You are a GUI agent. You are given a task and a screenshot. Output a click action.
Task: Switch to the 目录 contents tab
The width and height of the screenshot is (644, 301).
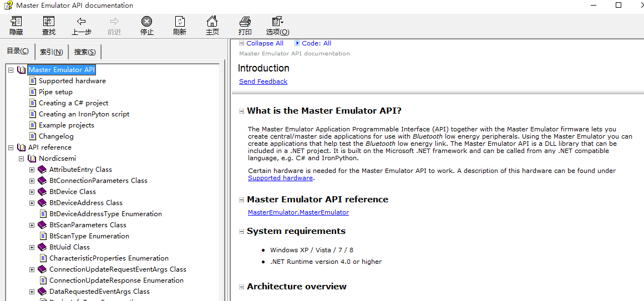pos(18,52)
